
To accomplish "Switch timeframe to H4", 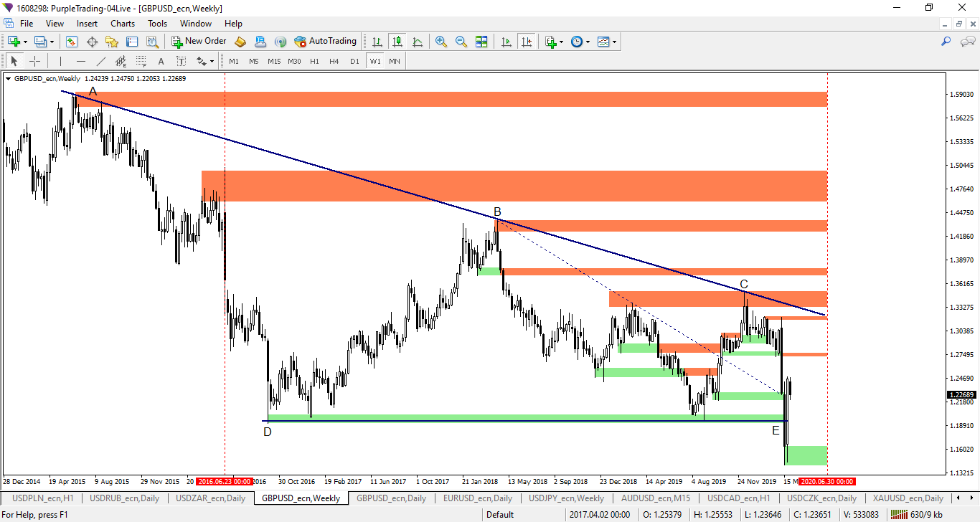I will [x=334, y=61].
